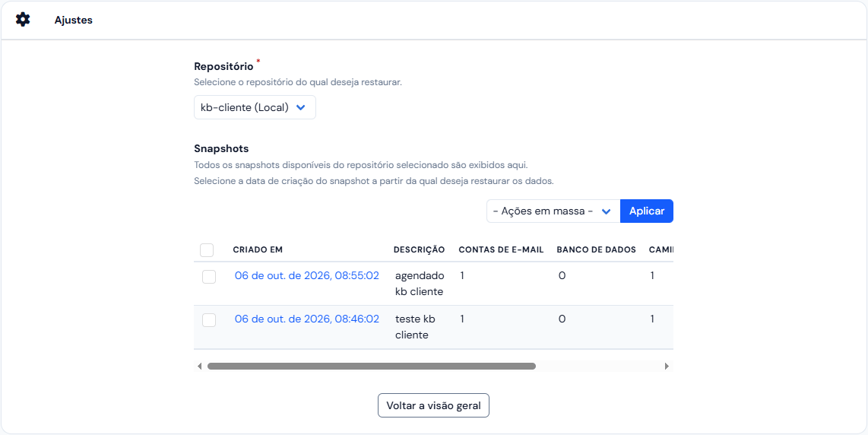Click the BANCO DE DADOS column header
868x435 pixels.
click(596, 250)
